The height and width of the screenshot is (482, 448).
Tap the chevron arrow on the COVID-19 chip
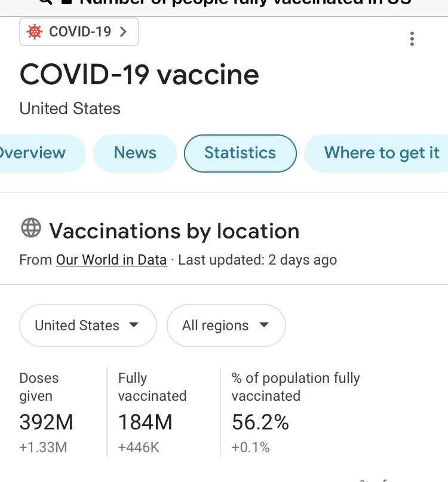point(124,32)
